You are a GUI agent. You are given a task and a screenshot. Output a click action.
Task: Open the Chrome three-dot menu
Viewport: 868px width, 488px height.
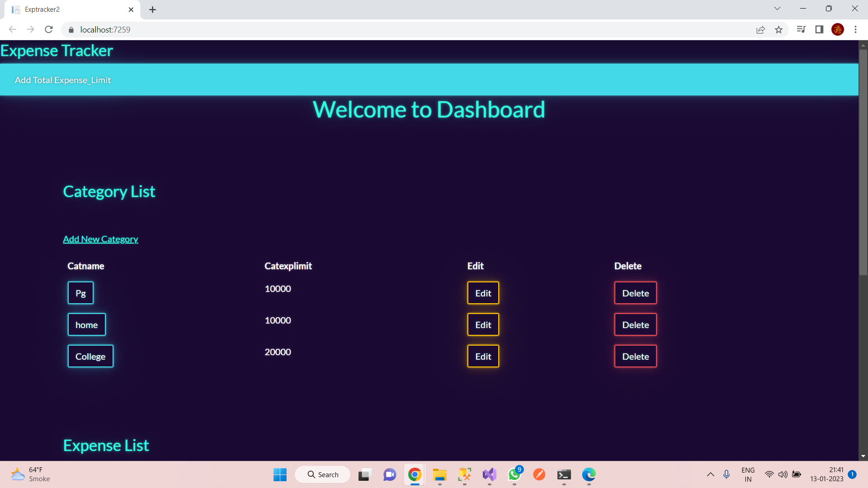pos(856,29)
